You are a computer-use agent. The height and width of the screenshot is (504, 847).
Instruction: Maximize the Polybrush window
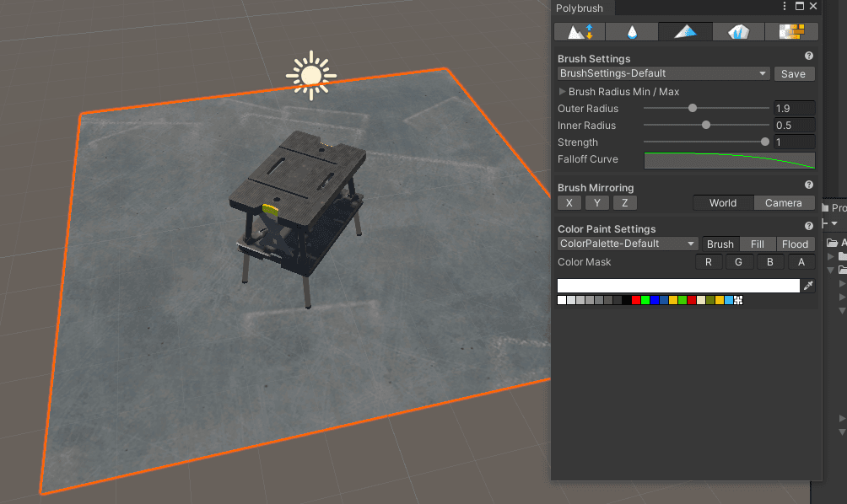[800, 6]
